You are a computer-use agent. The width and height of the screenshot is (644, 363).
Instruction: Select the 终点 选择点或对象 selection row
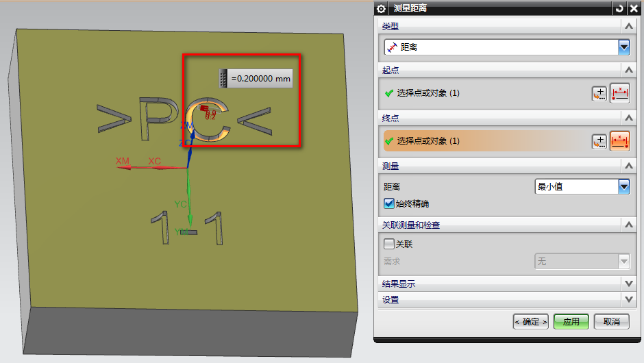[x=485, y=141]
